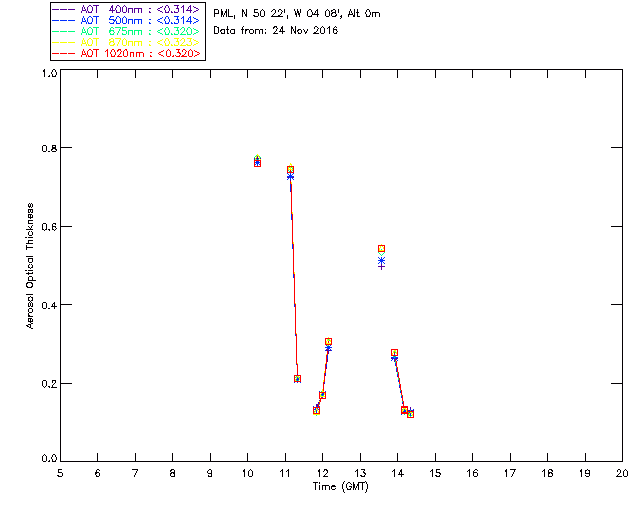Image resolution: width=640 pixels, height=512 pixels.
Task: Click y-axis tick label '0.6'
Action: click(x=49, y=226)
